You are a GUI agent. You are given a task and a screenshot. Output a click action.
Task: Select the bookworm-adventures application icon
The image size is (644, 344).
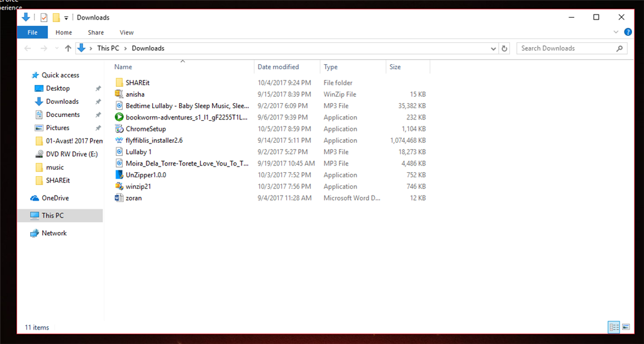[119, 117]
